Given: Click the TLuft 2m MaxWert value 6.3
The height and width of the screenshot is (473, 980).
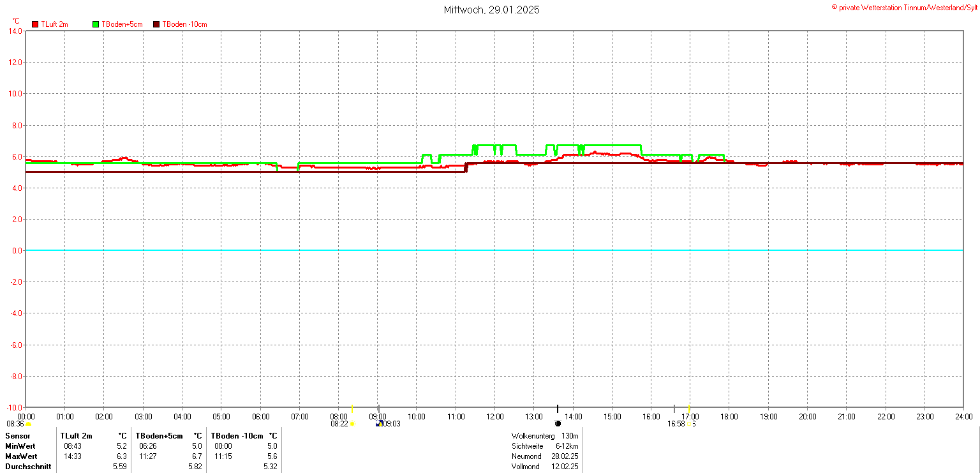Looking at the screenshot, I should click(121, 456).
